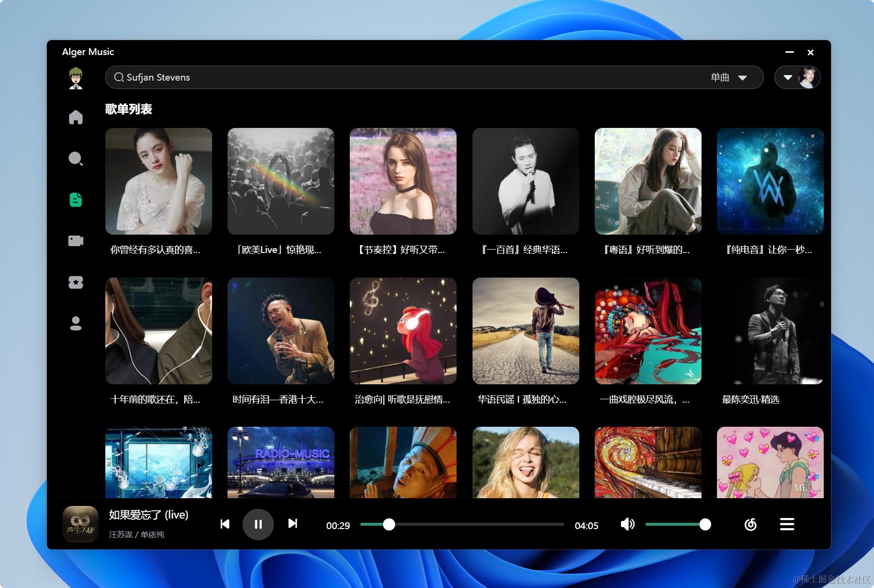Viewport: 874px width, 588px height.
Task: Open the dropdown arrow beside user avatar
Action: coord(788,77)
